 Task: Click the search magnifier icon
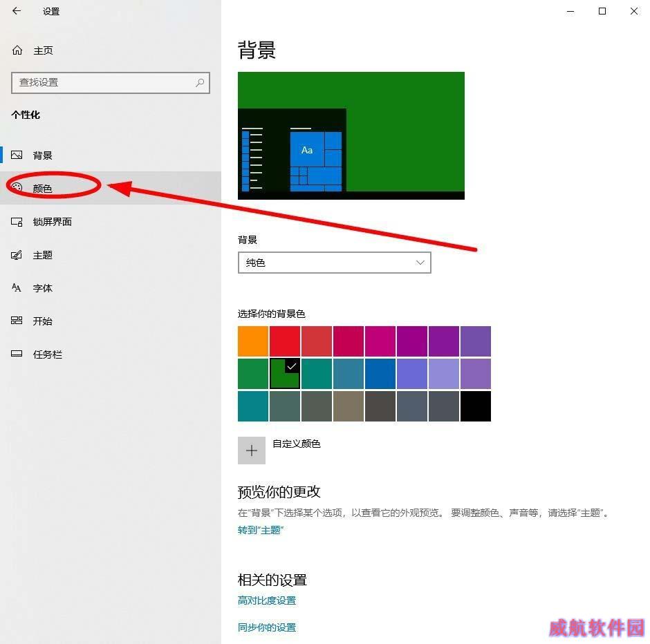click(200, 82)
